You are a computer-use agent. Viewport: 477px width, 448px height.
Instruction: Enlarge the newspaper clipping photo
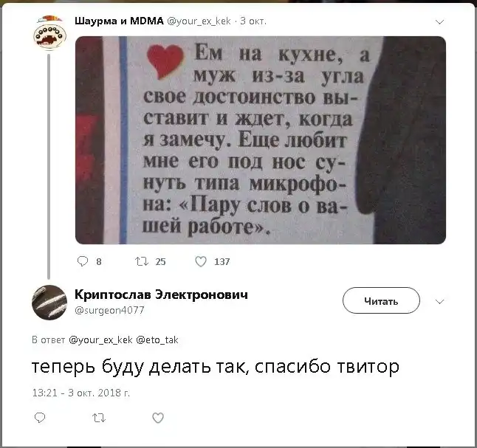(261, 140)
